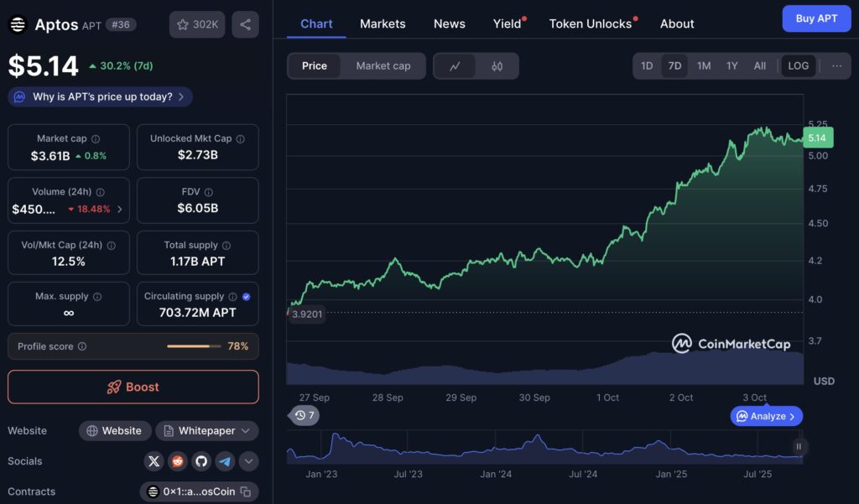
Task: Switch to line chart view
Action: coord(455,66)
